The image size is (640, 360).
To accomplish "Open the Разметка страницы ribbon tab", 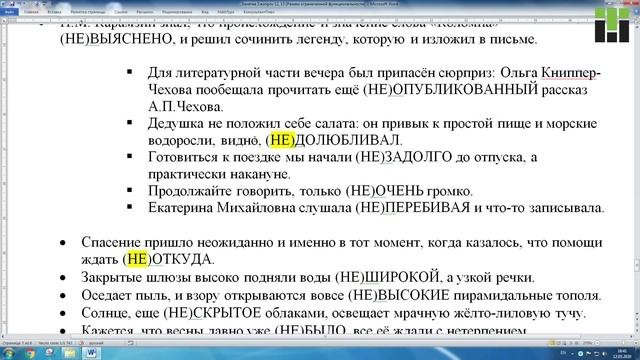I will pyautogui.click(x=88, y=12).
